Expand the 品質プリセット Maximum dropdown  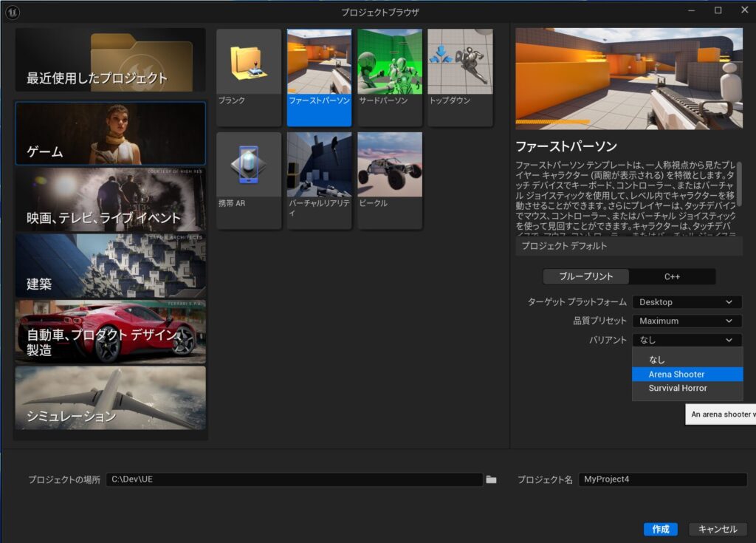[687, 321]
